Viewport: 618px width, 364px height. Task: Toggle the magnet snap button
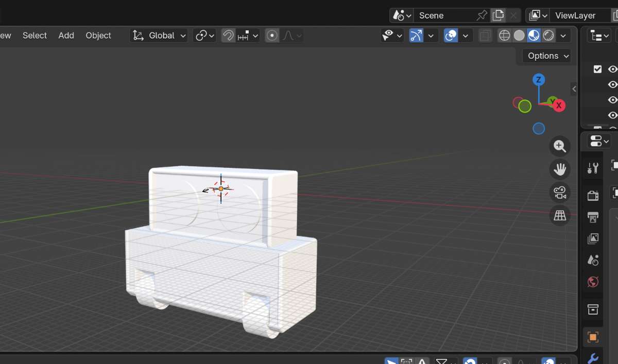228,36
